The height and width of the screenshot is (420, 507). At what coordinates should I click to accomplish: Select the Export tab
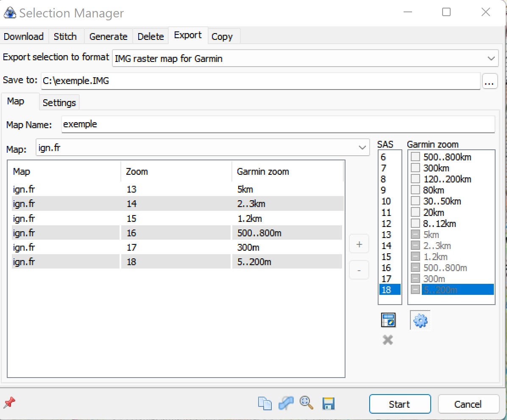point(188,35)
